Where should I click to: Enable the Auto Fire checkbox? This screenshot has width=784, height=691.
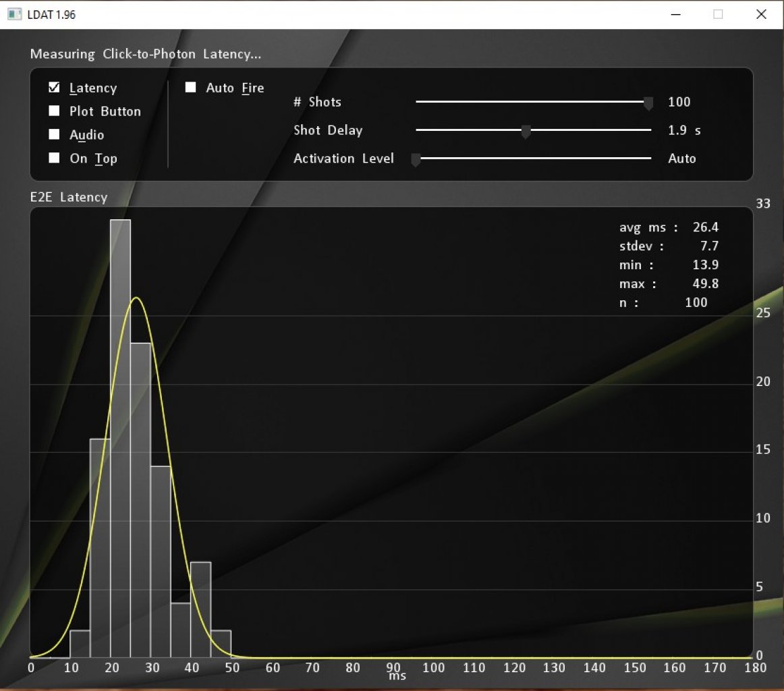point(190,88)
